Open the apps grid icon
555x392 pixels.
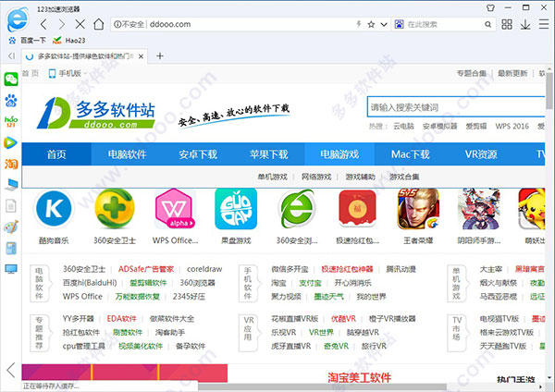[x=507, y=24]
